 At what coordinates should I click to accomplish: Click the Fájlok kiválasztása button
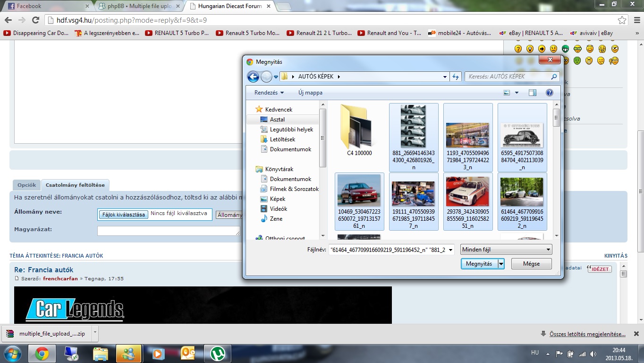(123, 215)
